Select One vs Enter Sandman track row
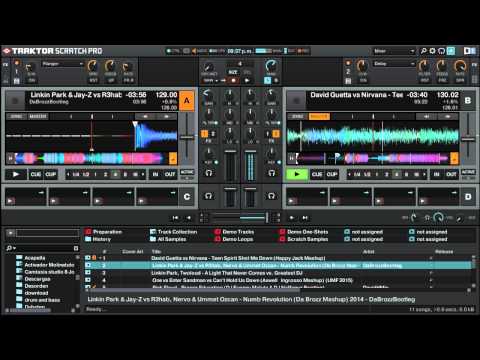Viewport: 480px width, 360px height. coord(277,280)
